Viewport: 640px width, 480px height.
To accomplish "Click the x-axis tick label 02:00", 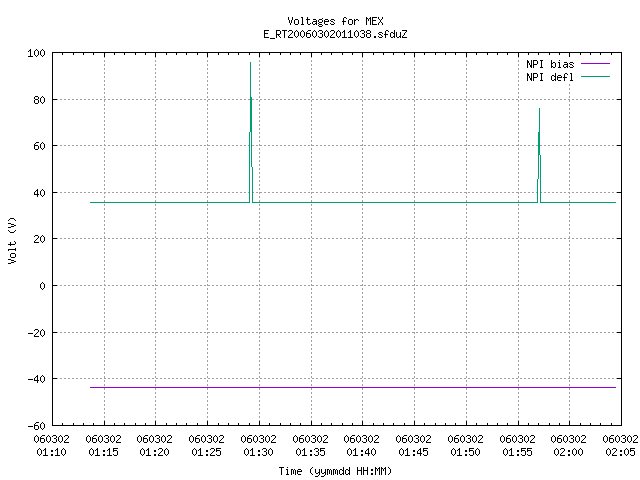I will (568, 452).
